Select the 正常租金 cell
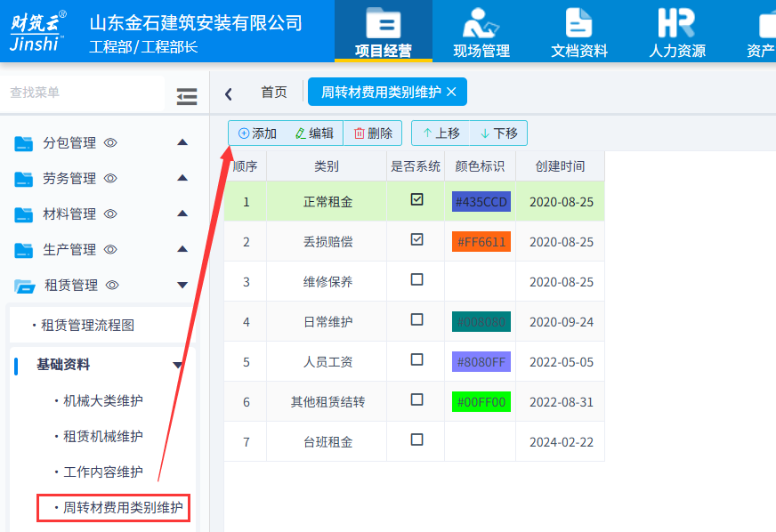Screen dimensions: 776x532 tap(327, 202)
